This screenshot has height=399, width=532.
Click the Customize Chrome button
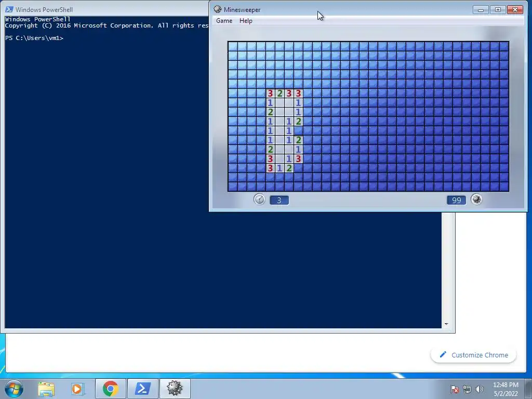[474, 355]
